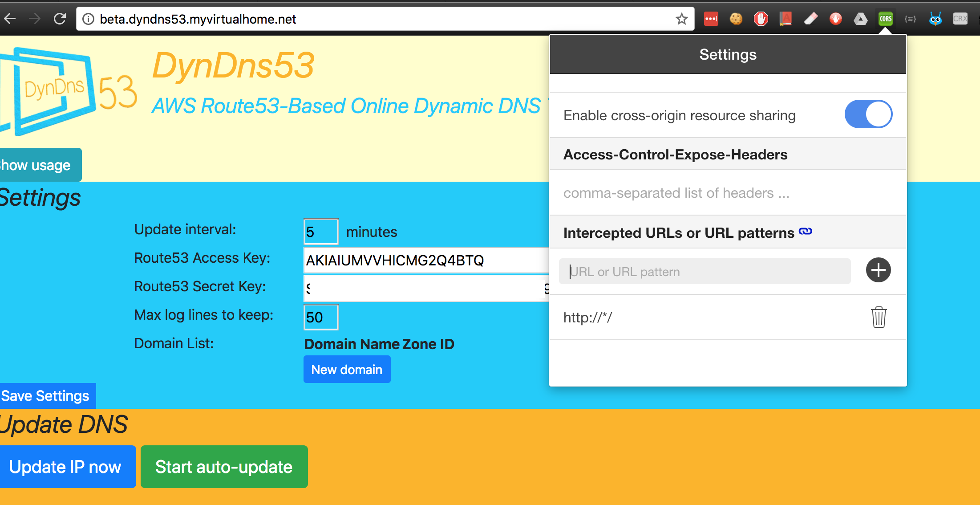Click Save Settings button
This screenshot has height=505, width=980.
click(45, 395)
